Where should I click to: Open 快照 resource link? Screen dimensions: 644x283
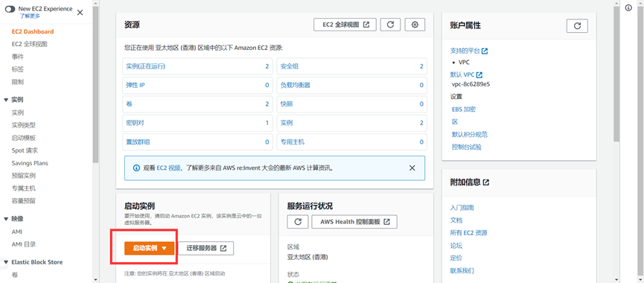coord(287,104)
